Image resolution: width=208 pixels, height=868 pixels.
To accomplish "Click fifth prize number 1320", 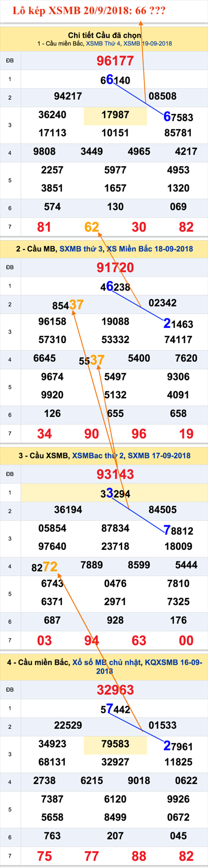I will (x=178, y=188).
